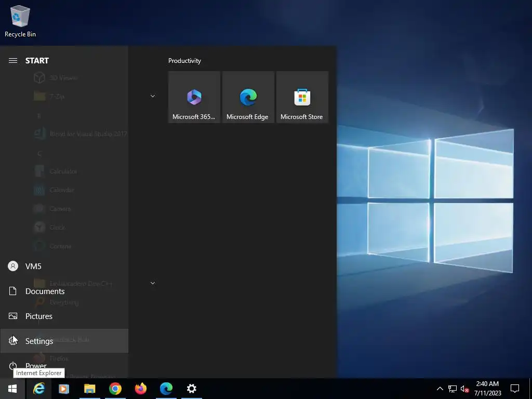Open the Power options

click(64, 366)
